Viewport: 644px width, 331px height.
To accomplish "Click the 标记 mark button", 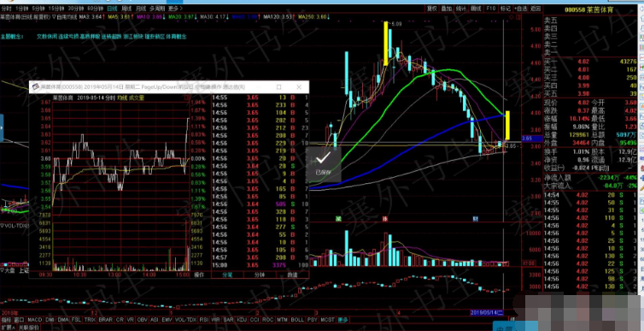I will click(x=506, y=9).
